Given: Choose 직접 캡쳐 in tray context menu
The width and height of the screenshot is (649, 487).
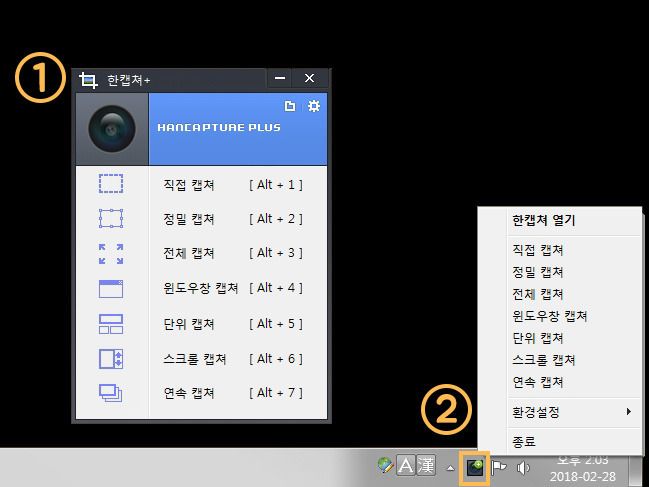Looking at the screenshot, I should pyautogui.click(x=538, y=250).
